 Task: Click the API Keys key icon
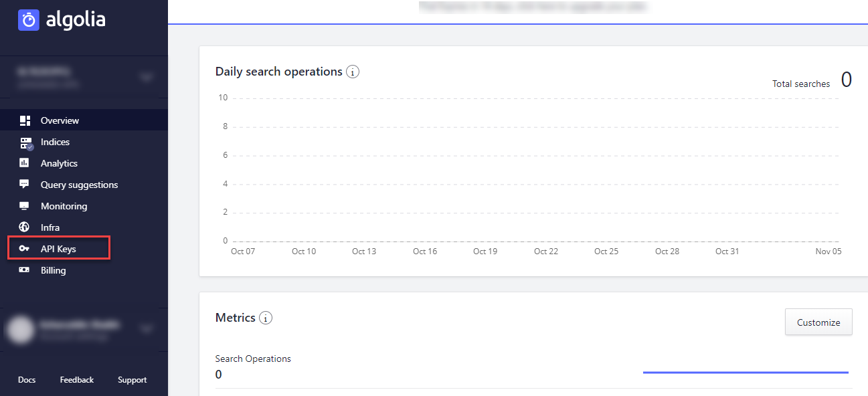click(x=25, y=248)
